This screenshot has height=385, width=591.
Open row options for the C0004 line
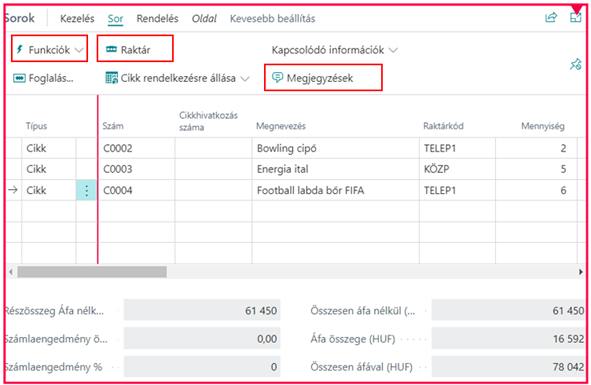coord(86,190)
